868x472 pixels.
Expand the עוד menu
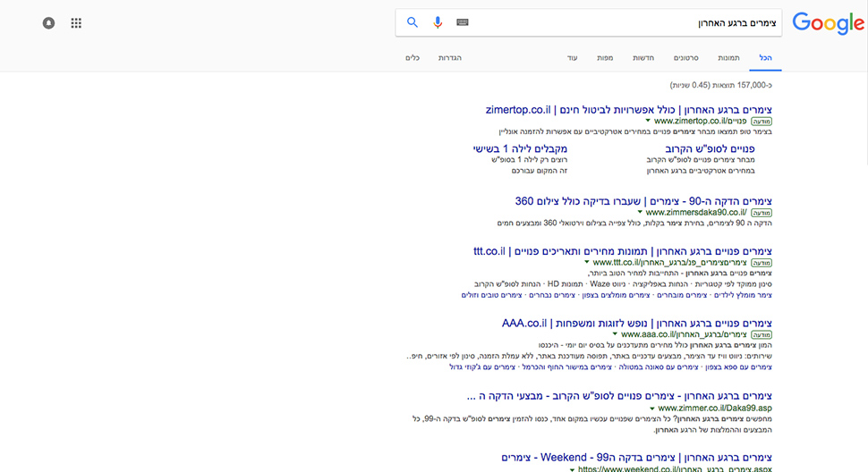point(572,58)
